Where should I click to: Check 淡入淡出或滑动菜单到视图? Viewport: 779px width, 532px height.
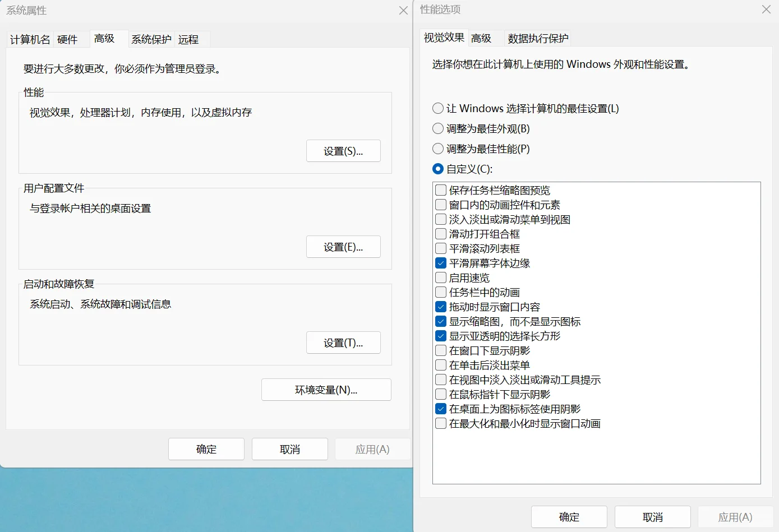[441, 219]
